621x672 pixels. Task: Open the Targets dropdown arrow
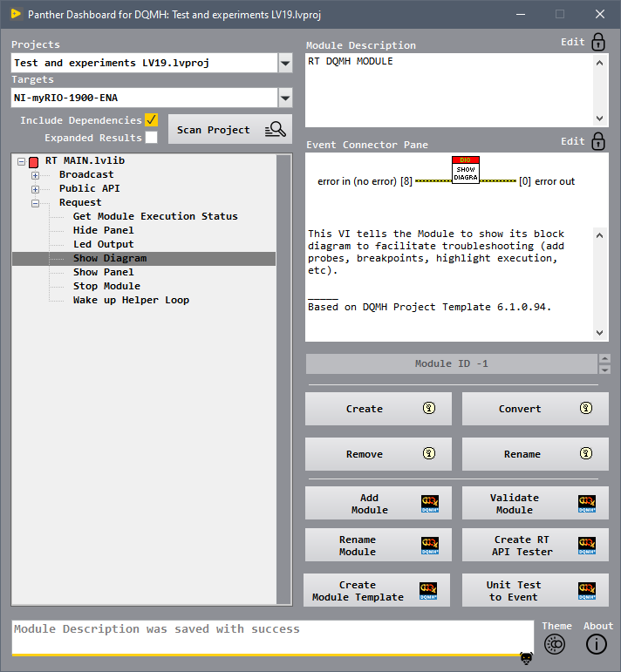tap(285, 98)
